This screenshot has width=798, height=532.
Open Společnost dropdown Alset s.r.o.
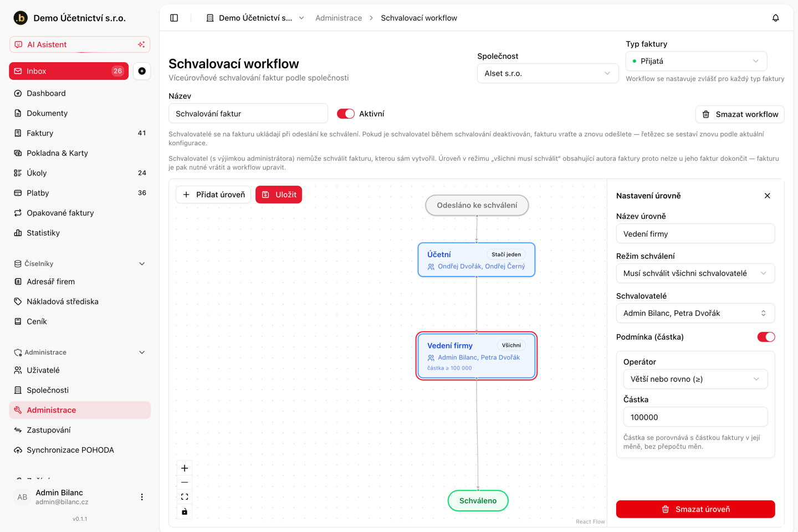pyautogui.click(x=548, y=73)
